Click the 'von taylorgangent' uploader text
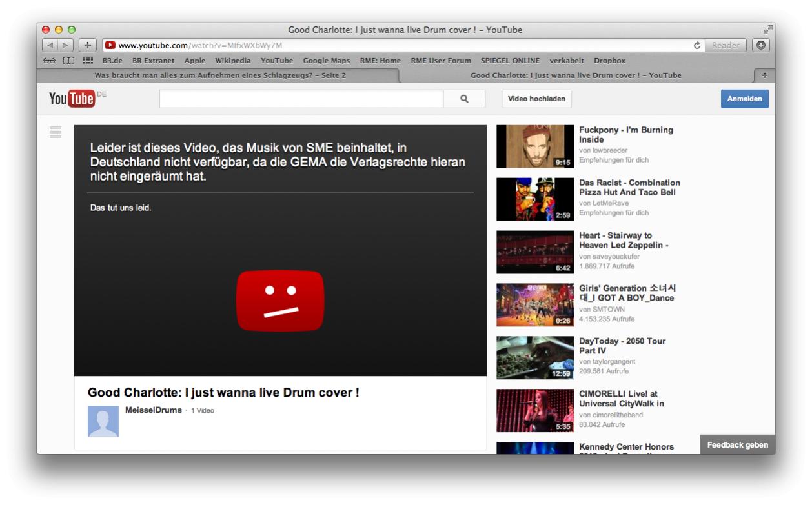Viewport: 812px width, 505px height. (609, 362)
